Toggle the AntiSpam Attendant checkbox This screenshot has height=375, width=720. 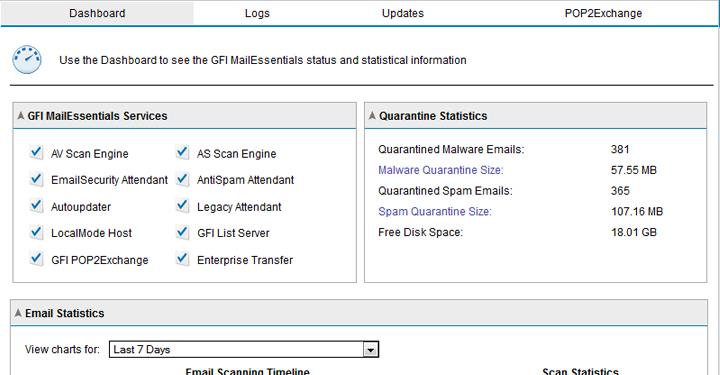coord(182,179)
